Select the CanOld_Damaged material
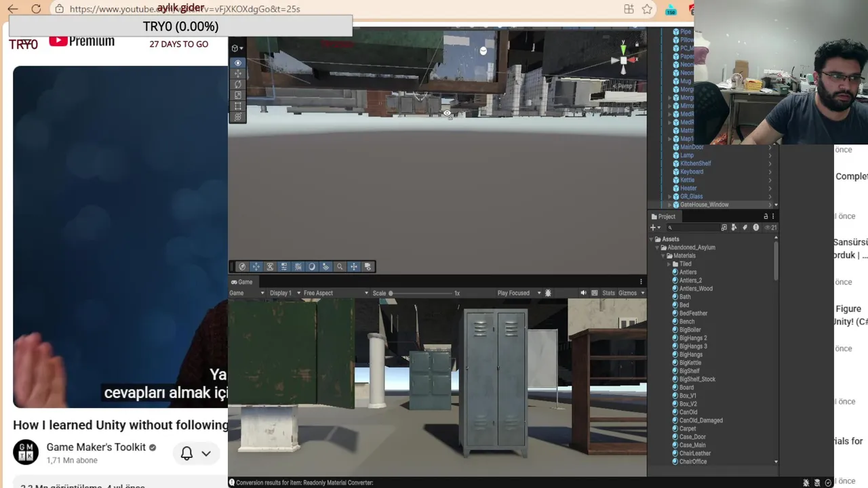 coord(701,420)
